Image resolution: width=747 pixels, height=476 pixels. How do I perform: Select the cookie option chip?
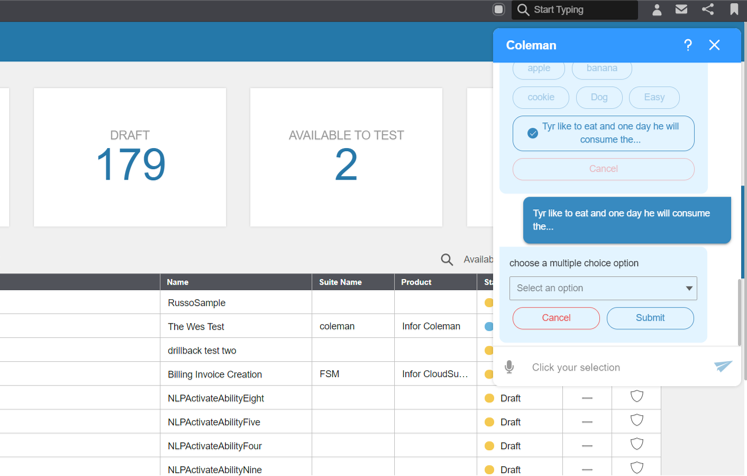coord(541,97)
